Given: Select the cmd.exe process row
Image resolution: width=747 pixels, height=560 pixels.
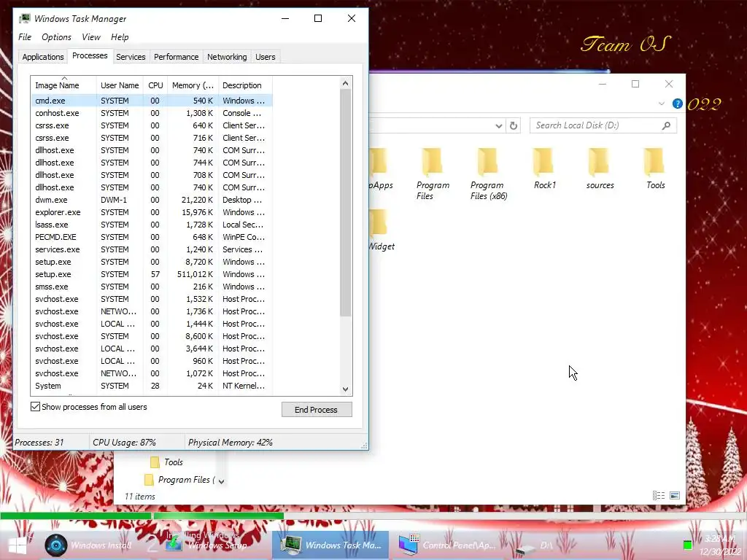Looking at the screenshot, I should 152,101.
